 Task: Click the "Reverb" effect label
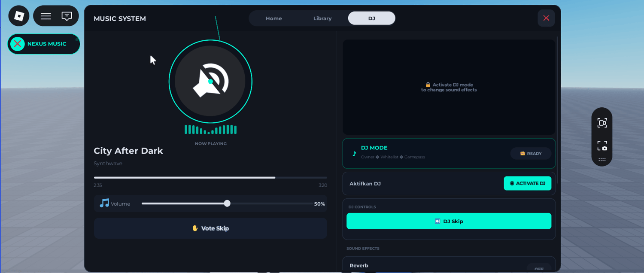359,266
